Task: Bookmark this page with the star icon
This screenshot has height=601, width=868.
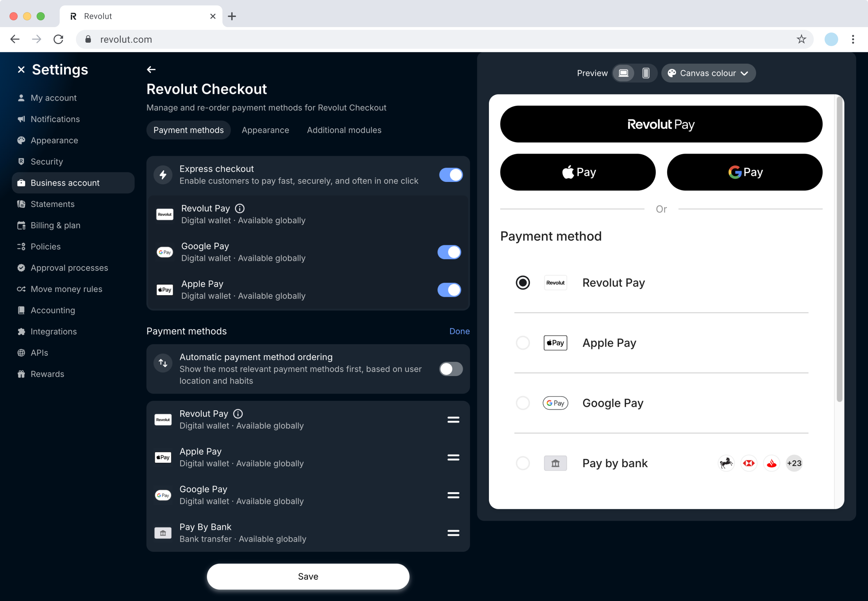Action: pos(801,39)
